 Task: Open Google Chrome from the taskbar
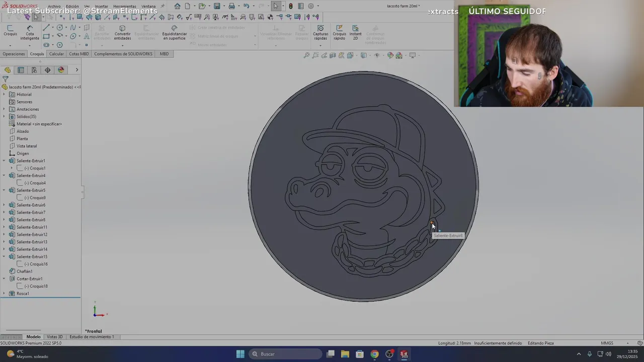(374, 354)
